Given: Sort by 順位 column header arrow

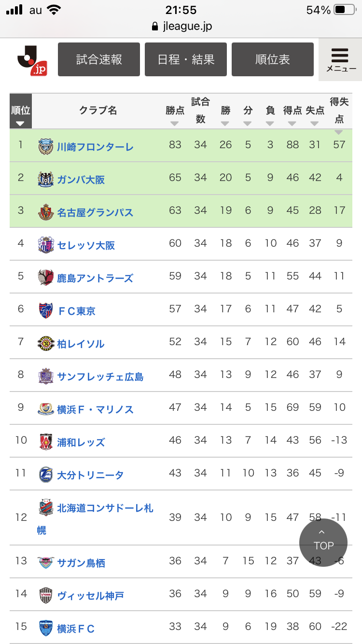Looking at the screenshot, I should point(20,123).
